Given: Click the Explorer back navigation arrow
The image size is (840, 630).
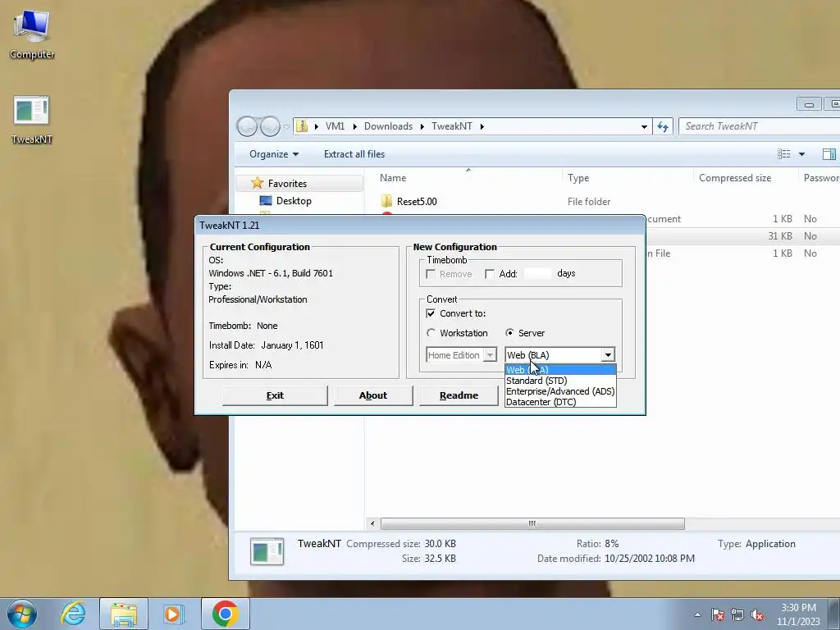Looking at the screenshot, I should [x=247, y=126].
